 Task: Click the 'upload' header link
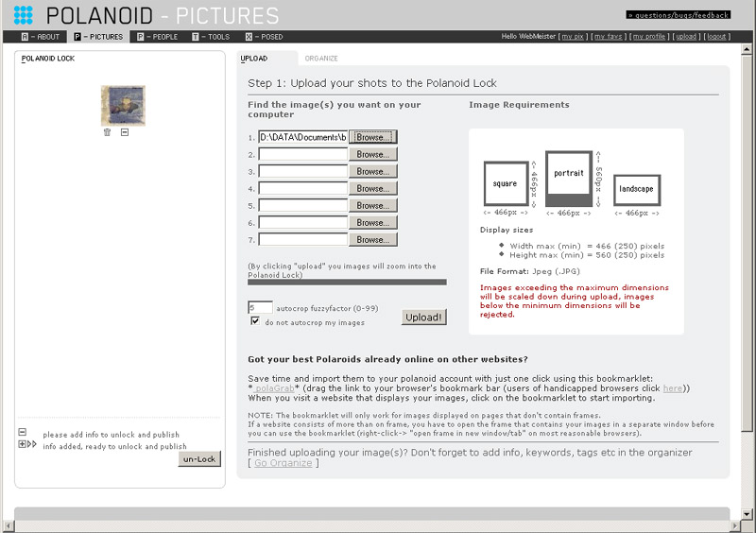(x=686, y=37)
